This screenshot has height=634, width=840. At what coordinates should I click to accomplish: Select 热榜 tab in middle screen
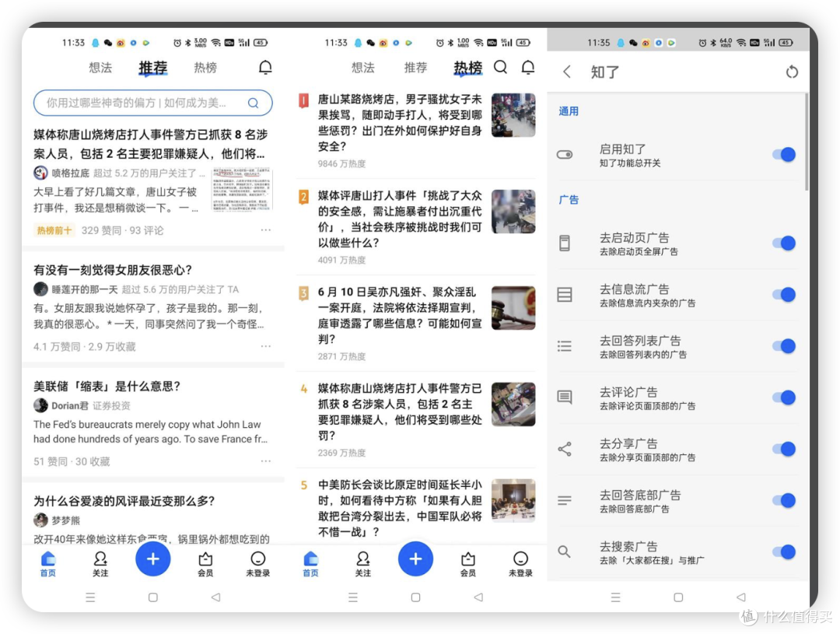click(467, 68)
